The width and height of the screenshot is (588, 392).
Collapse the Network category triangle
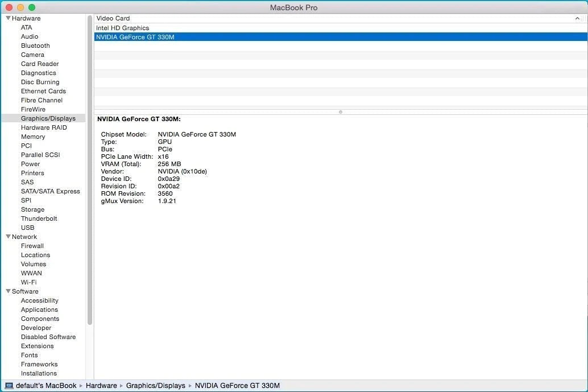(8, 237)
